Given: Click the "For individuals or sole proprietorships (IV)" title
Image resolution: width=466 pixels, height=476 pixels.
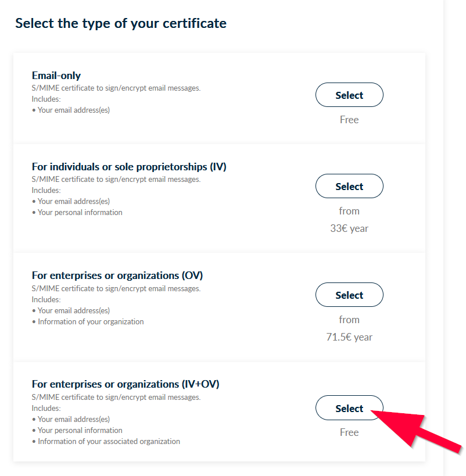Looking at the screenshot, I should (129, 167).
